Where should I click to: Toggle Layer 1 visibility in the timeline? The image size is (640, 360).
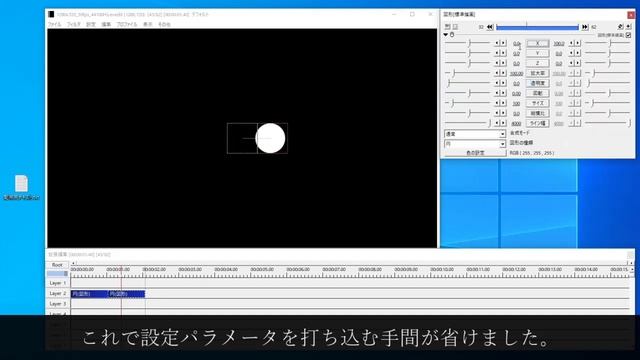(x=58, y=283)
